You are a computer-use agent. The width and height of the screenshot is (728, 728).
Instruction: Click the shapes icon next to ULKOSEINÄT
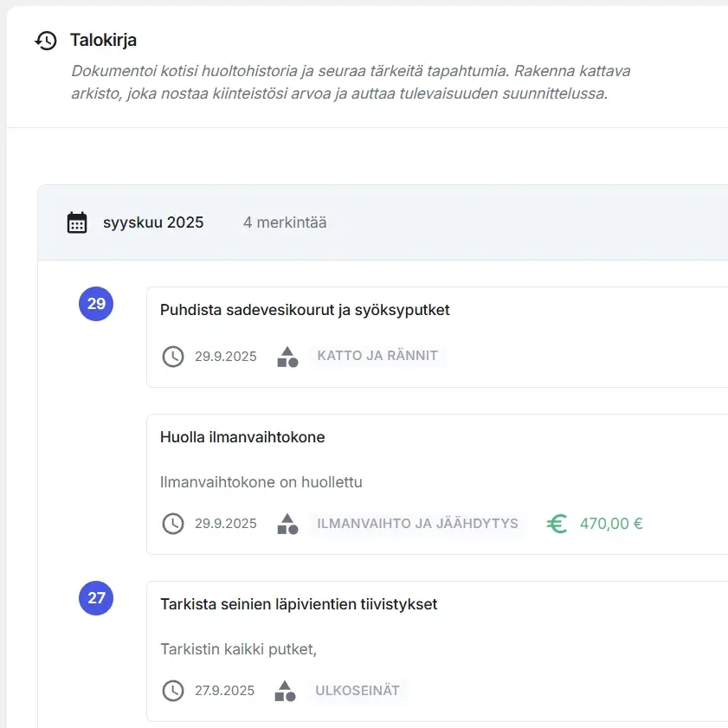click(x=286, y=691)
